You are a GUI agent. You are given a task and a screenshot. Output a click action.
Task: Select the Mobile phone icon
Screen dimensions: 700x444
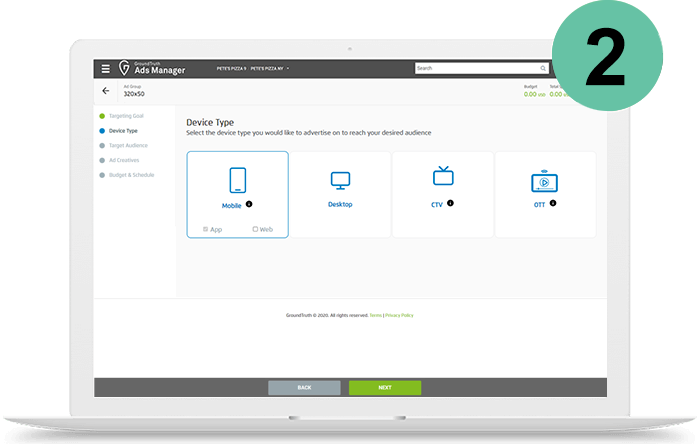pos(238,180)
